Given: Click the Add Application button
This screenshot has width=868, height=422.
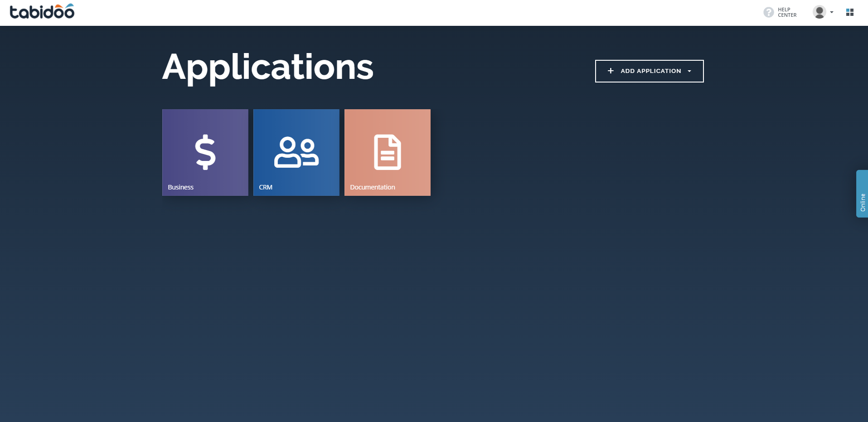Looking at the screenshot, I should pos(649,71).
